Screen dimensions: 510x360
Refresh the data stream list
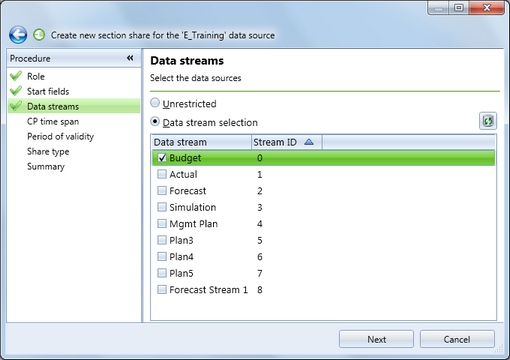[488, 121]
